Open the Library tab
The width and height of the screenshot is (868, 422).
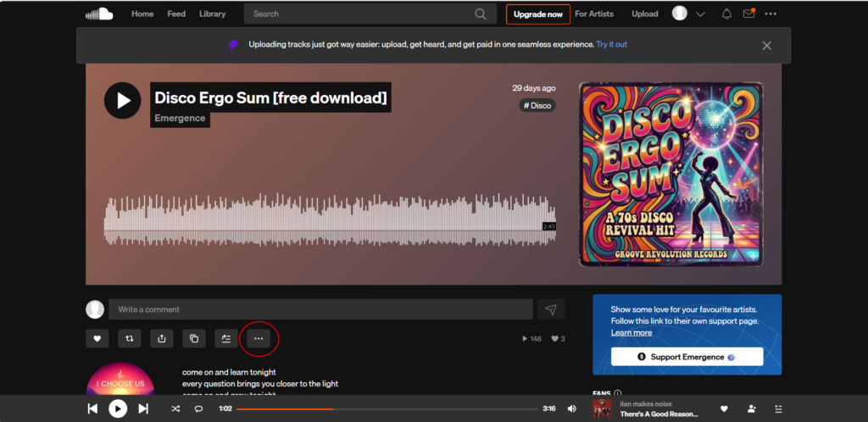tap(212, 14)
